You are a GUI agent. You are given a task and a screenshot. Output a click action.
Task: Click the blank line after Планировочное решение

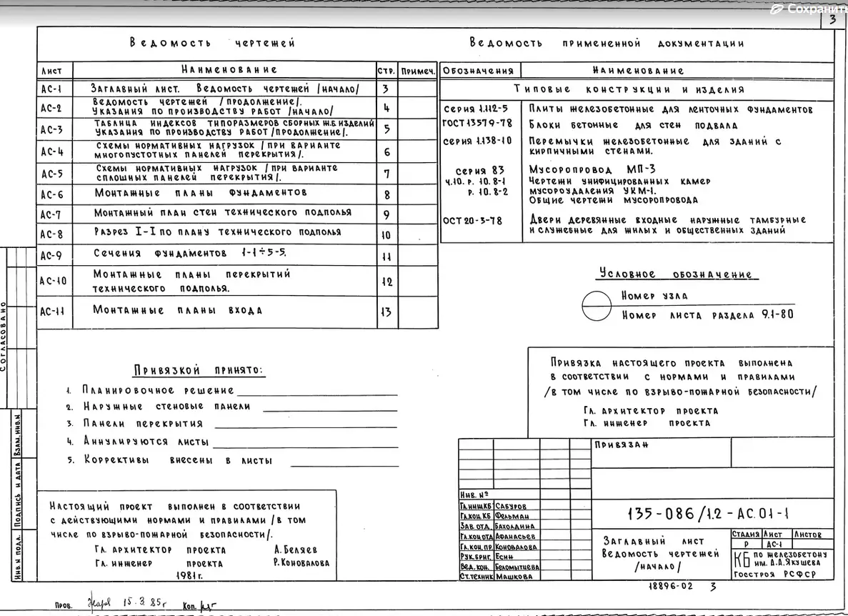[x=316, y=391]
